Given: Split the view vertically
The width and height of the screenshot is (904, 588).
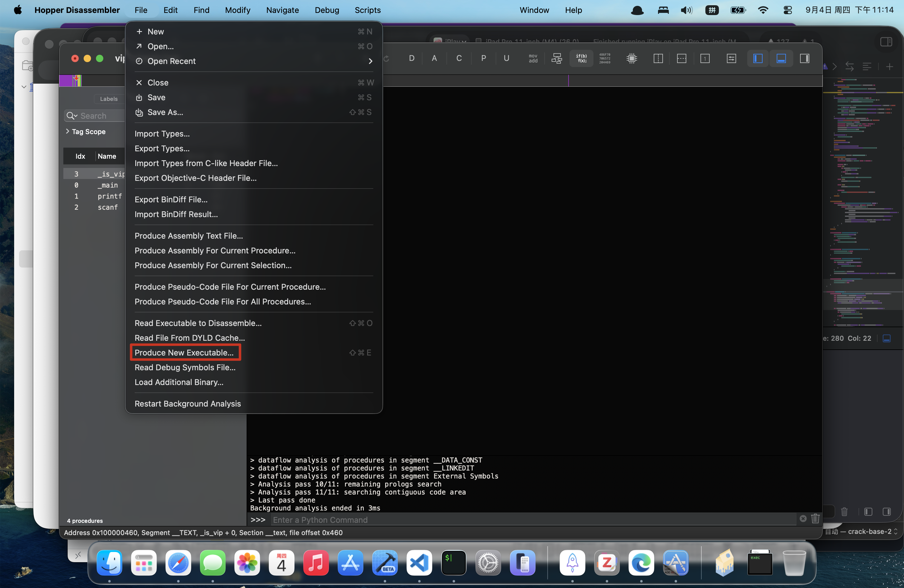Looking at the screenshot, I should (658, 58).
